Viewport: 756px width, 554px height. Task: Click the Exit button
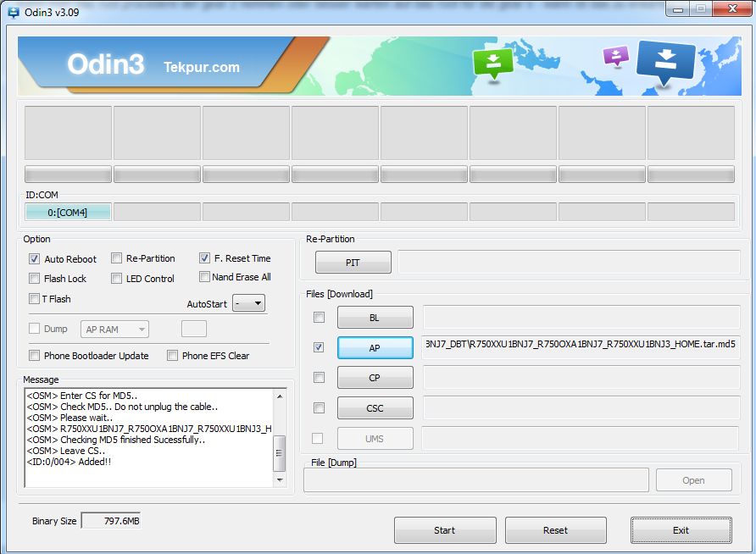coord(681,530)
